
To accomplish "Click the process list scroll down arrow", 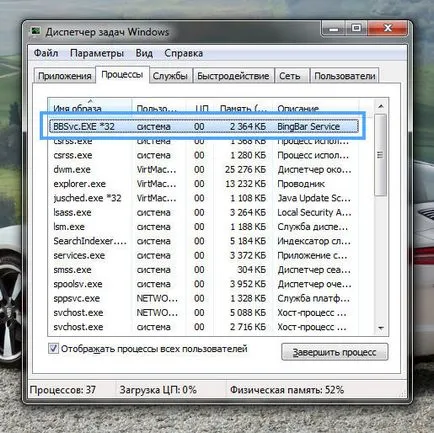I will 381,328.
